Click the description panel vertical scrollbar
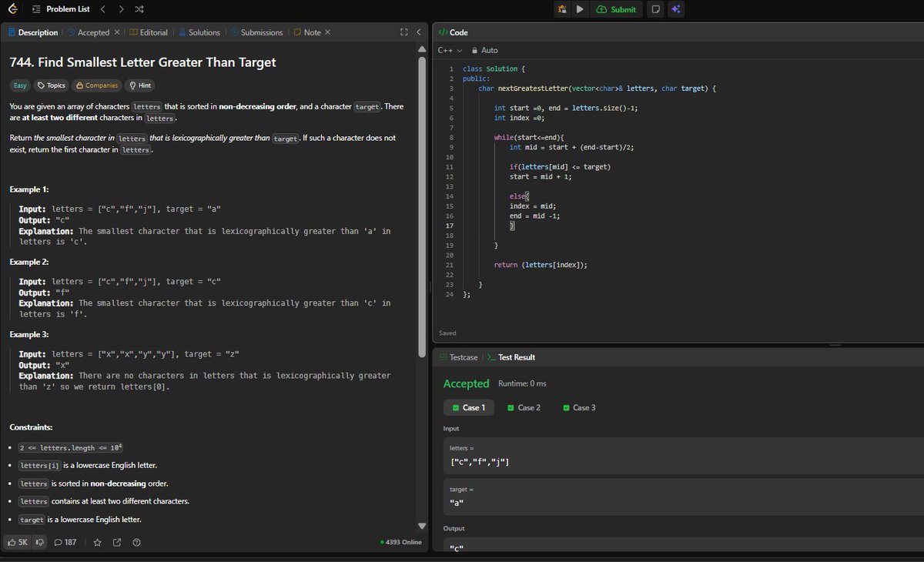924x562 pixels. [421, 208]
